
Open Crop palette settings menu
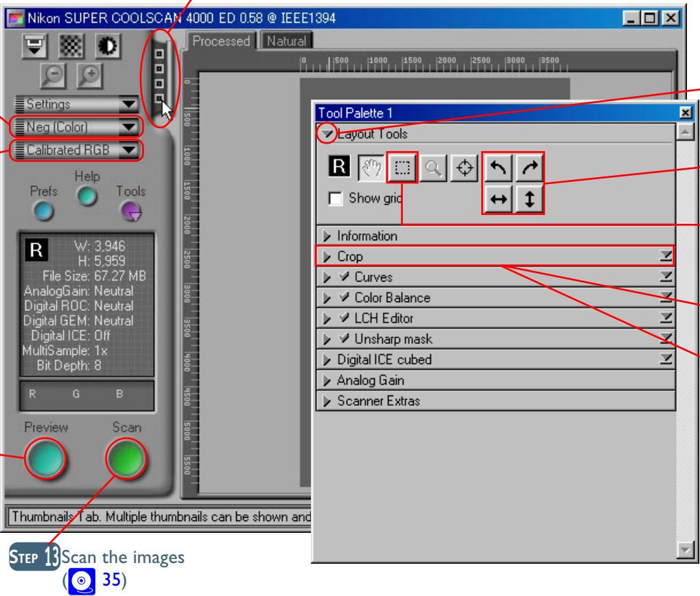666,256
